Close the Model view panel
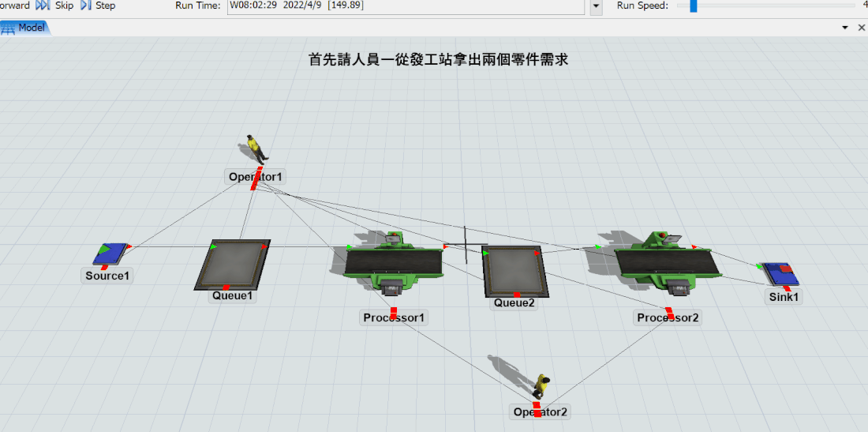Image resolution: width=868 pixels, height=432 pixels. coord(861,28)
